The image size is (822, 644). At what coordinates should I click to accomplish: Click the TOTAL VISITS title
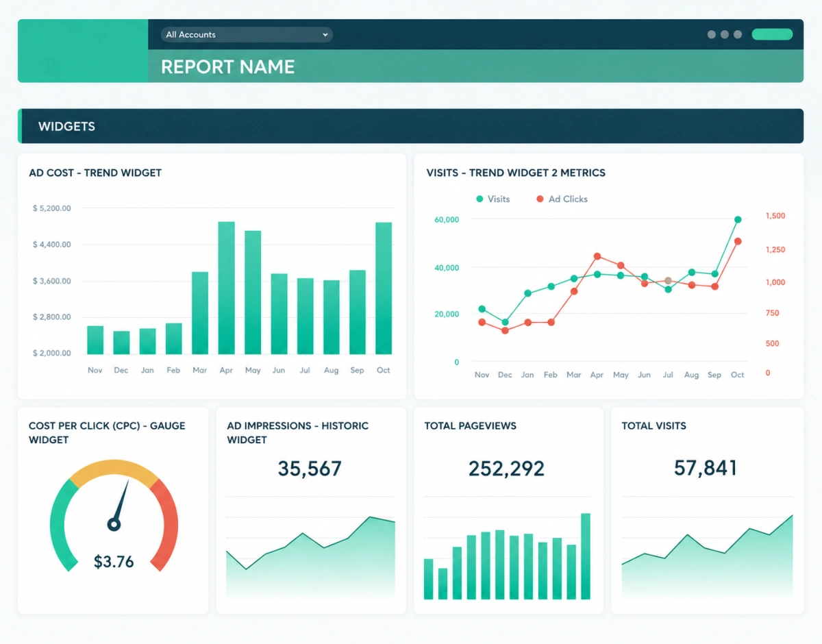tap(653, 425)
